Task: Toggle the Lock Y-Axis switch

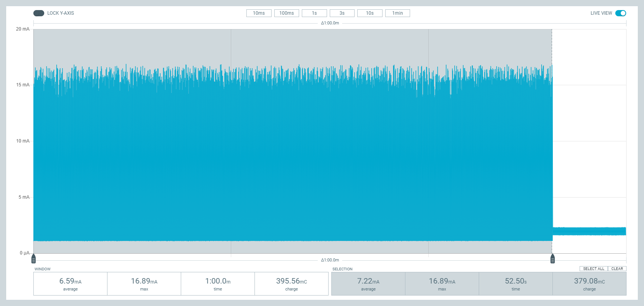Action: point(39,13)
